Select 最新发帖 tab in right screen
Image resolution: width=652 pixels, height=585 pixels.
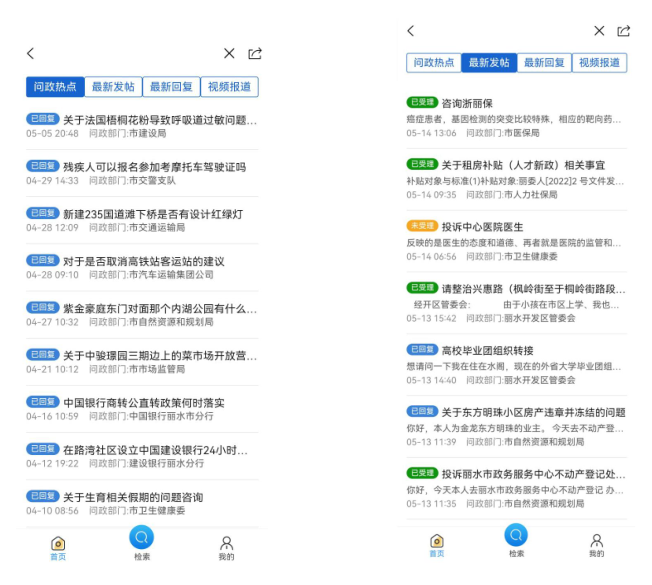(489, 63)
